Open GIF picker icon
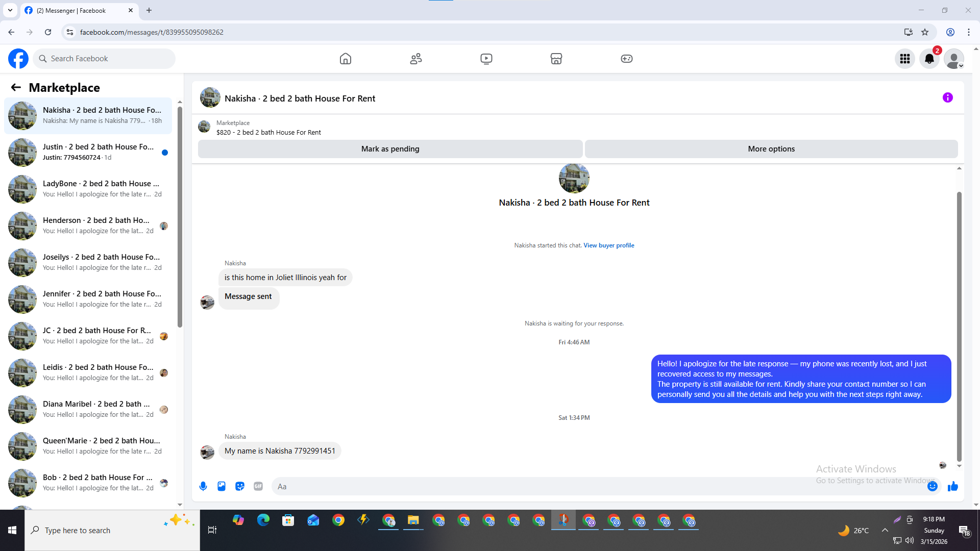This screenshot has height=551, width=980. 258,486
